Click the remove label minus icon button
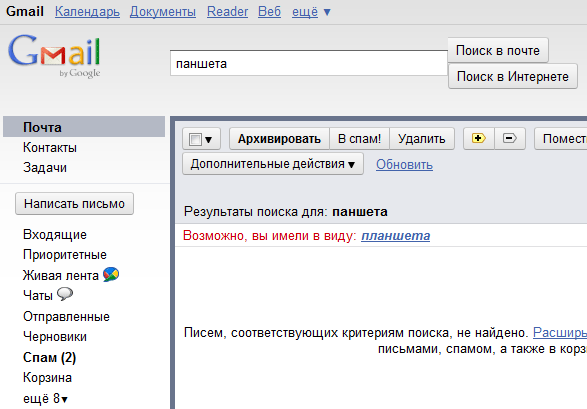The height and width of the screenshot is (409, 587). [510, 138]
